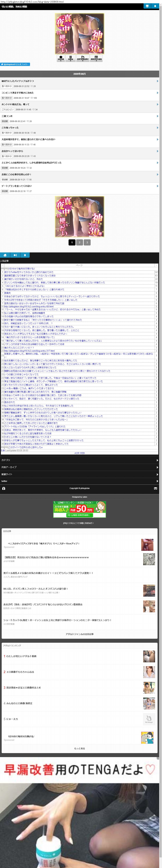162x868 pixels.
Task: Select page 1 in pagination
Action: (72, 242)
